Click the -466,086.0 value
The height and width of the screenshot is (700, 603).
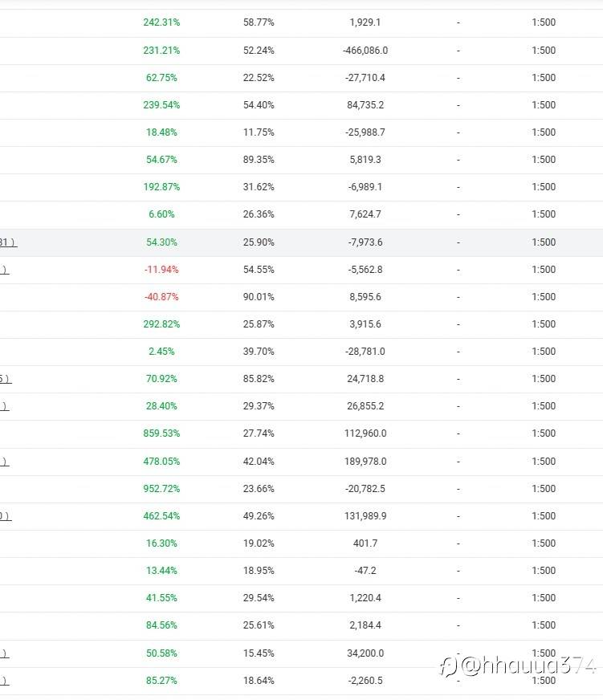click(x=365, y=51)
